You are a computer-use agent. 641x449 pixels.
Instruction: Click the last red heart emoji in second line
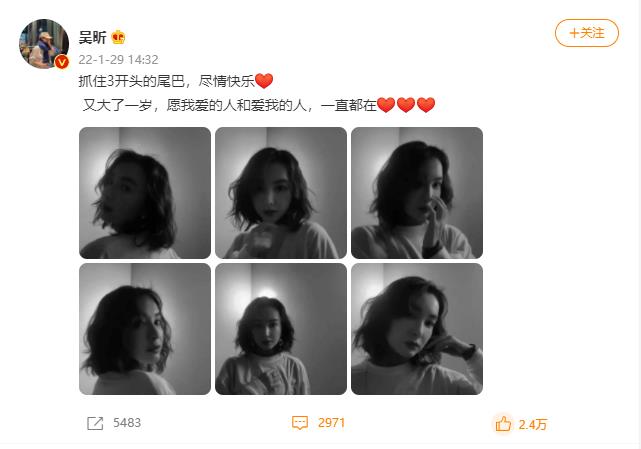point(426,105)
